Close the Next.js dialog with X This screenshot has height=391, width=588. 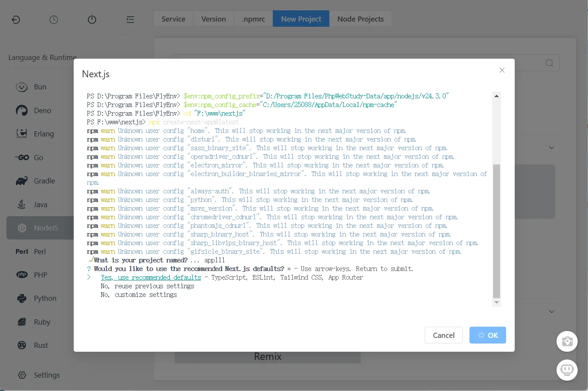(502, 70)
